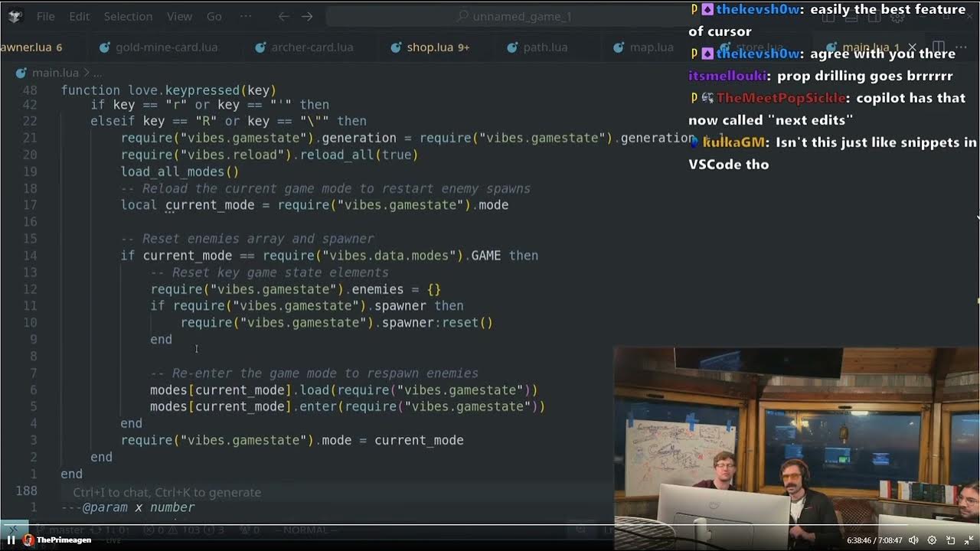980x551 pixels.
Task: Click the 'spawner:reset()' call
Action: (x=437, y=322)
